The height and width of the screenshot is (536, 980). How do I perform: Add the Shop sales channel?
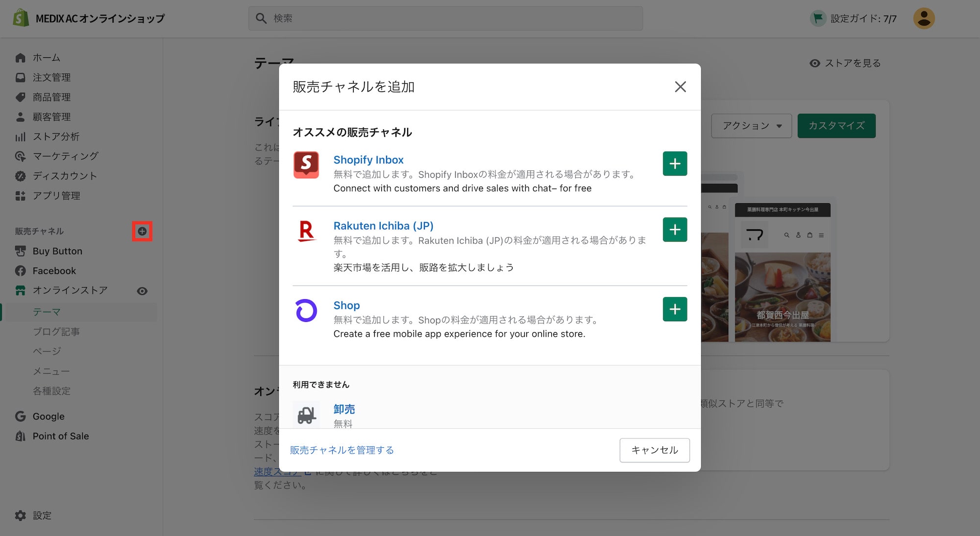675,309
